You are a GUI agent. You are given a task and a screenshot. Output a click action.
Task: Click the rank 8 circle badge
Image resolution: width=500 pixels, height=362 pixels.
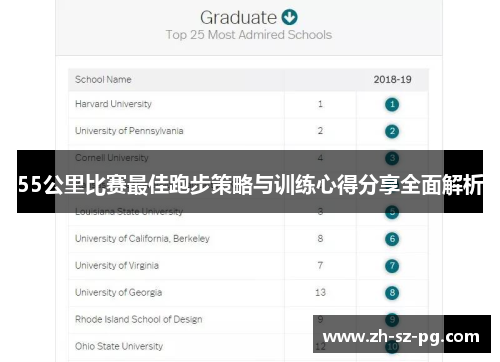tap(392, 293)
